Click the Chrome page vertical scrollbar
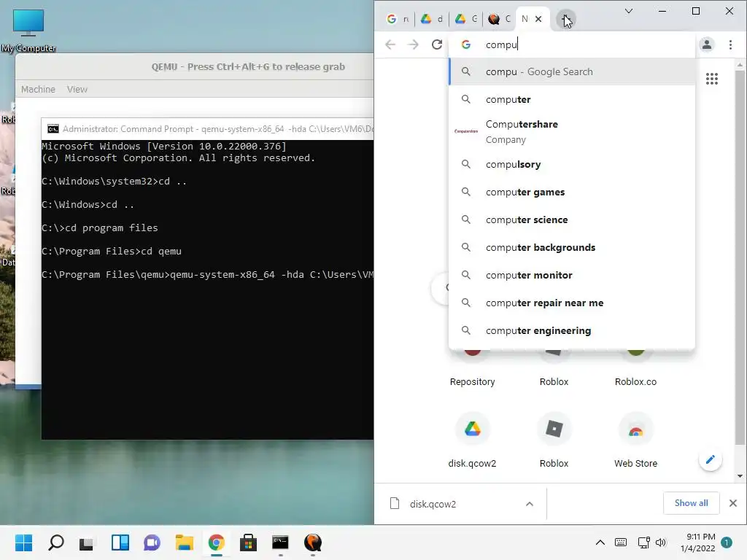Viewport: 747px width, 560px height. click(740, 257)
